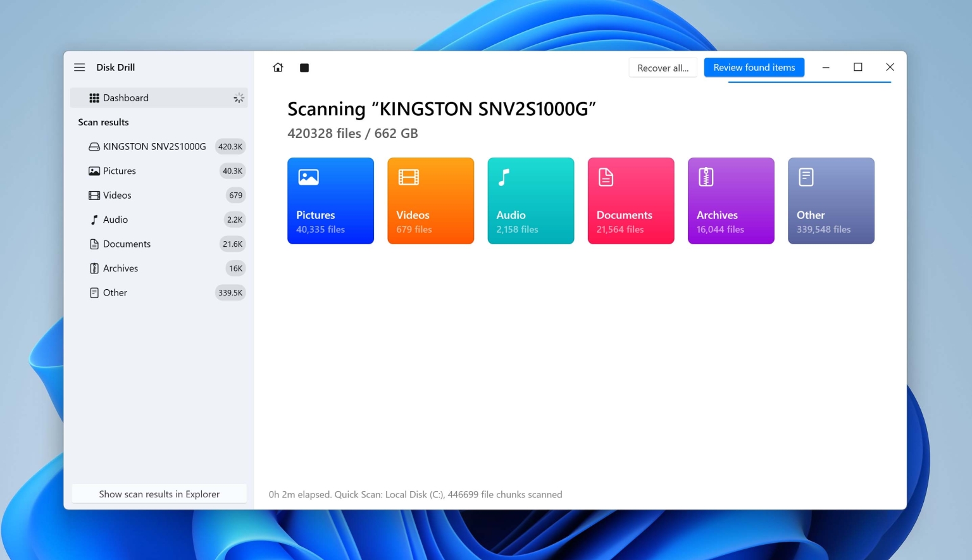Click the Videos film icon in sidebar
Screen dimensions: 972x560
coord(94,196)
